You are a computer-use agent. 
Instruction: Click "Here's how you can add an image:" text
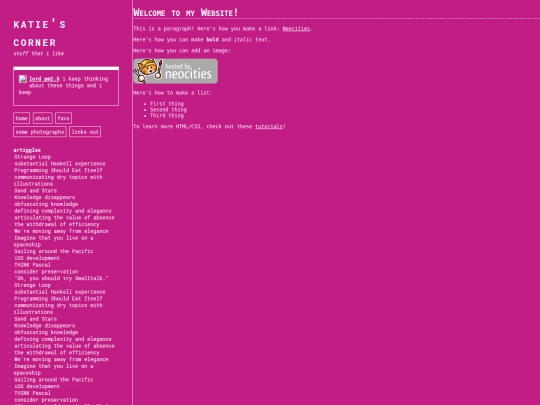click(182, 51)
